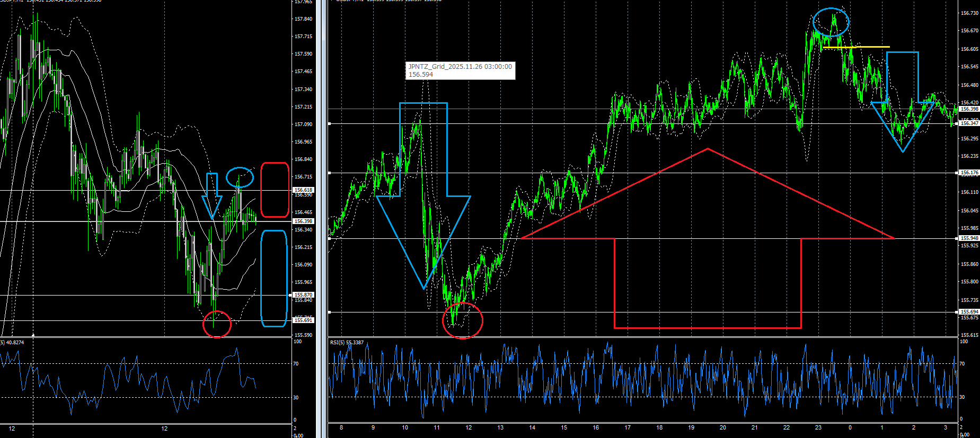Select the yellow horizontal line segment
980x438 pixels.
pos(856,47)
